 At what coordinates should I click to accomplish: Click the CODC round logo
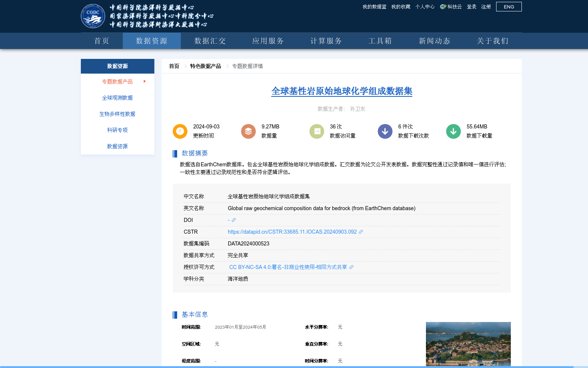point(93,16)
